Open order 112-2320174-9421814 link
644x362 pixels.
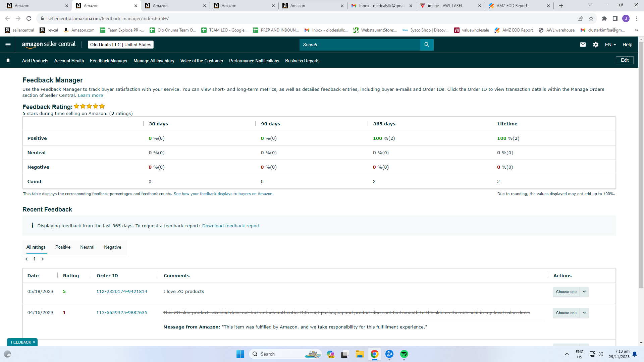click(122, 292)
